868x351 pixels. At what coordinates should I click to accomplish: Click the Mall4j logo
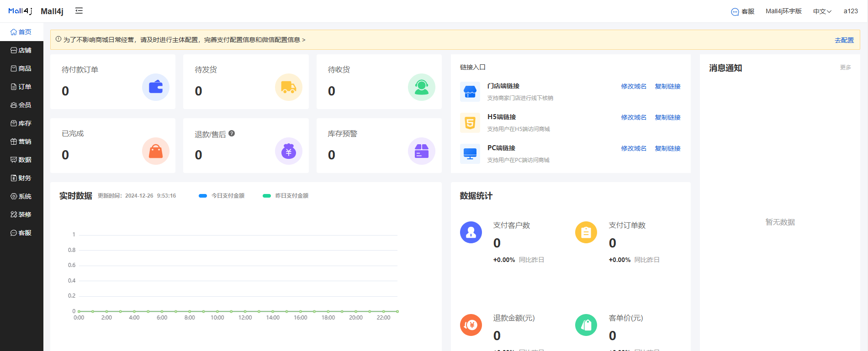(x=21, y=11)
